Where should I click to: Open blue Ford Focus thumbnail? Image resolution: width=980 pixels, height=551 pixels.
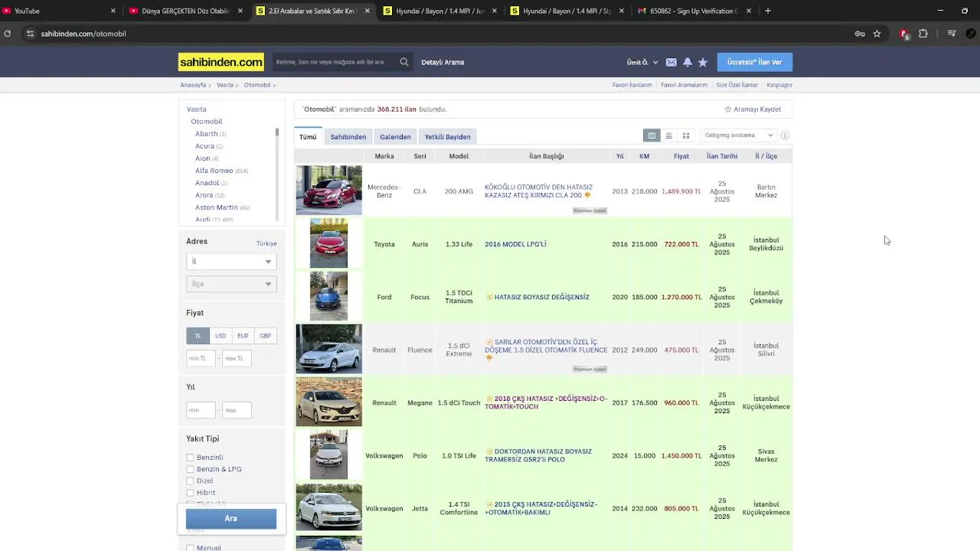tap(328, 296)
